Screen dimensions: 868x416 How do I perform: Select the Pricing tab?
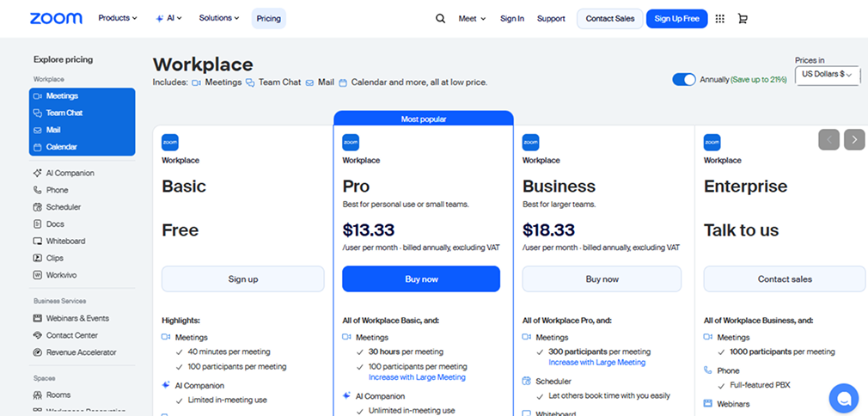[268, 19]
